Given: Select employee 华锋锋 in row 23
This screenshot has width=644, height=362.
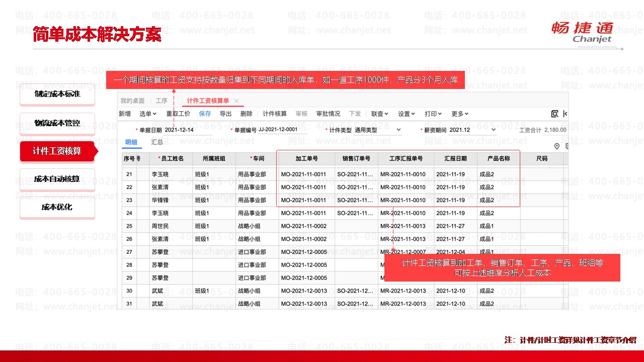Looking at the screenshot, I should pos(161,200).
